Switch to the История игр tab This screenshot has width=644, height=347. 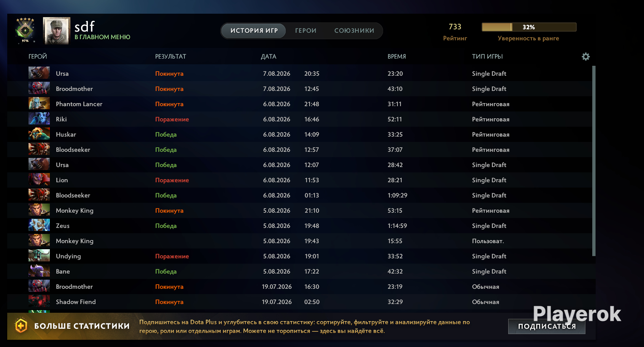point(254,30)
